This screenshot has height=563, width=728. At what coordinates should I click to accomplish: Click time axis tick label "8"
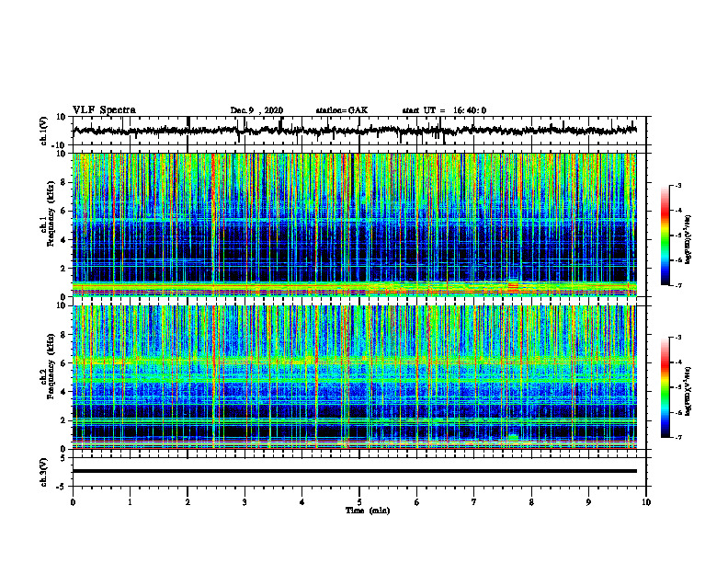[x=531, y=502]
